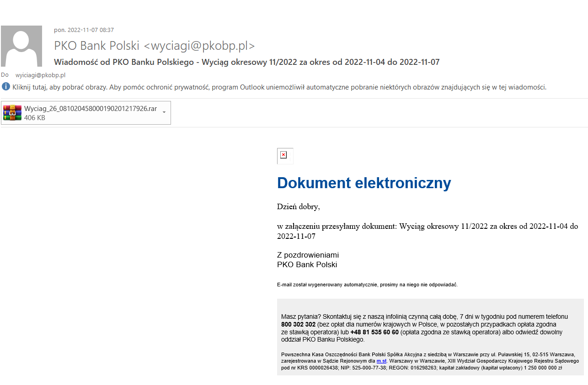Click the message timestamp 2022-11-07 08:37

point(84,30)
